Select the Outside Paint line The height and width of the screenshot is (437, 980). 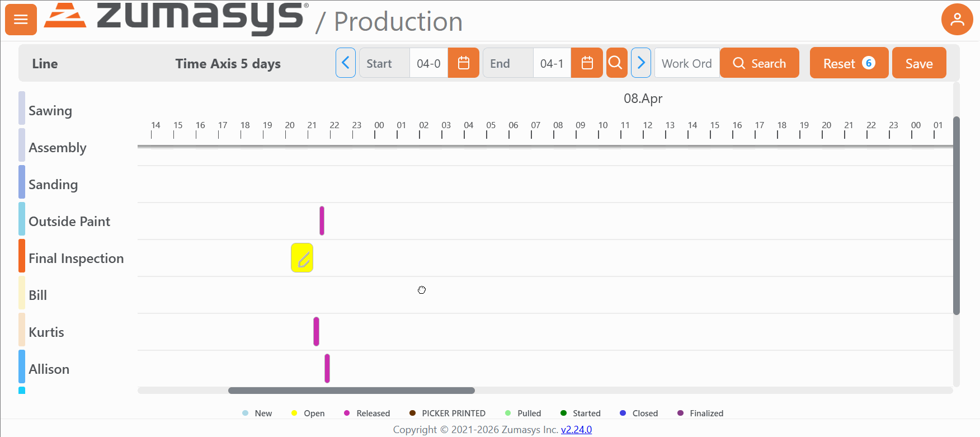coord(69,222)
